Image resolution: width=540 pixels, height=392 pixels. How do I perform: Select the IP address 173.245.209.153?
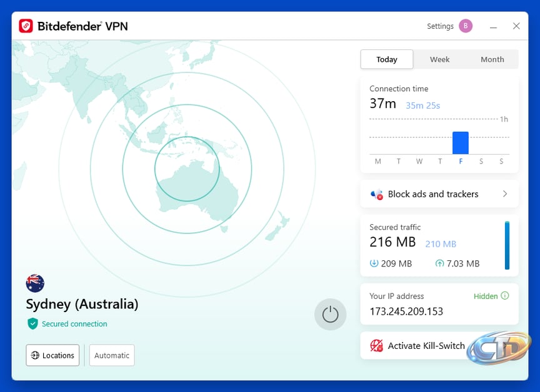[x=406, y=311]
